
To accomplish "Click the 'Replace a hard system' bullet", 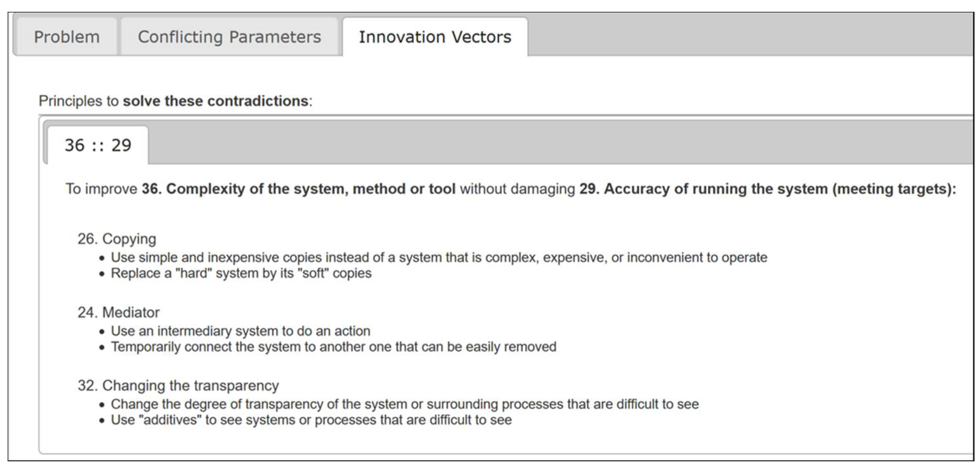I will pyautogui.click(x=241, y=273).
